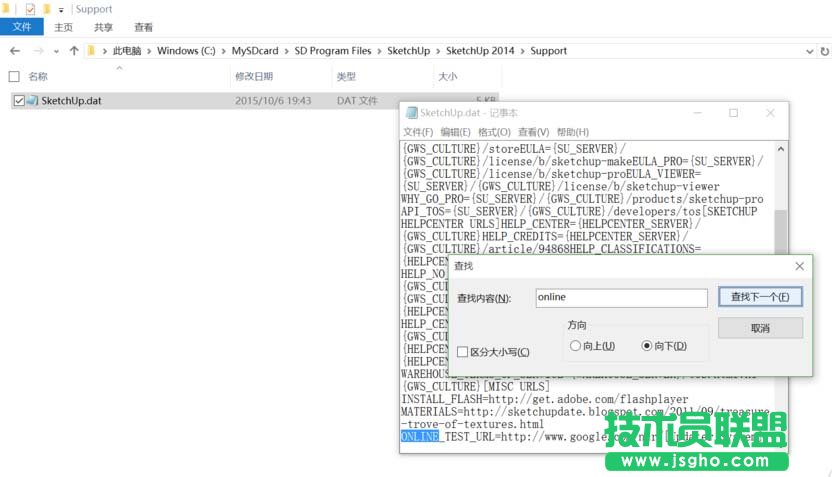832x477 pixels.
Task: Click highlighted ONLINE text in Notepad
Action: (x=420, y=437)
